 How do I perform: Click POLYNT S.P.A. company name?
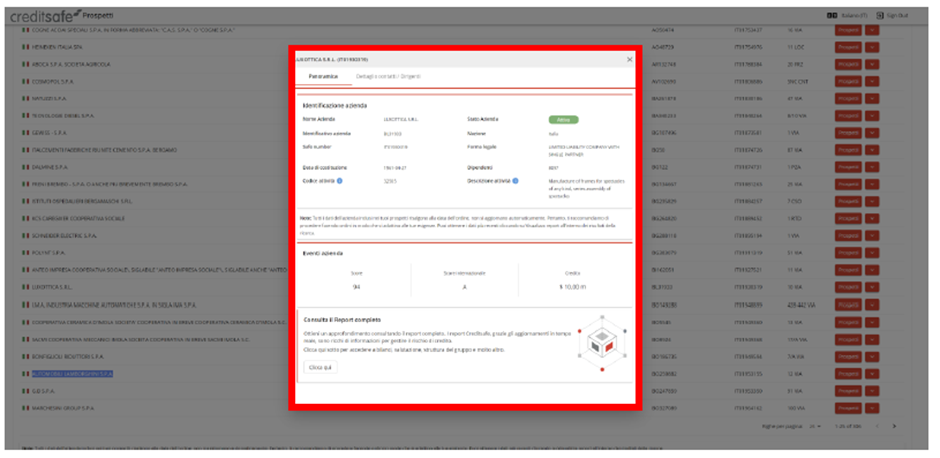tap(49, 253)
